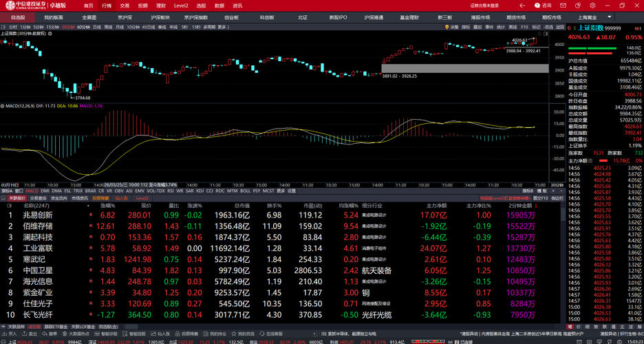Image resolution: width=644 pixels, height=344 pixels.
Task: Open 大数据热榜 in the bottom toolbar
Action: 78,334
